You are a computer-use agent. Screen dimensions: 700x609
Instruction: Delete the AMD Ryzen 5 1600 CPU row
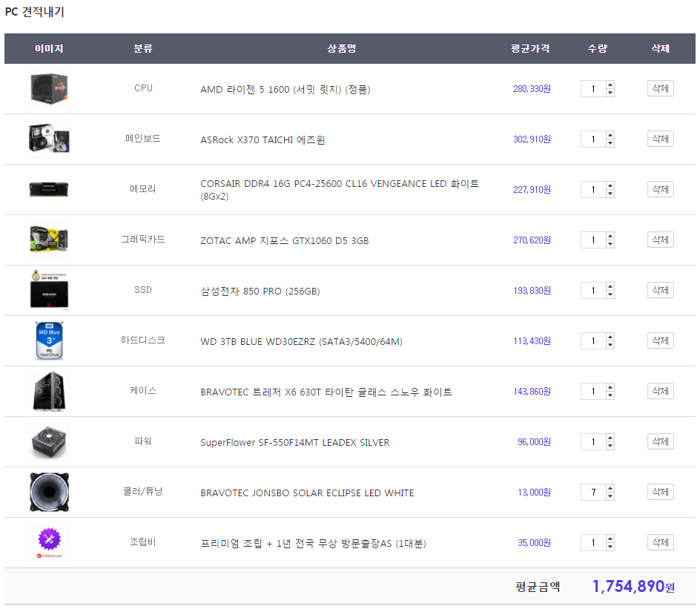[660, 88]
